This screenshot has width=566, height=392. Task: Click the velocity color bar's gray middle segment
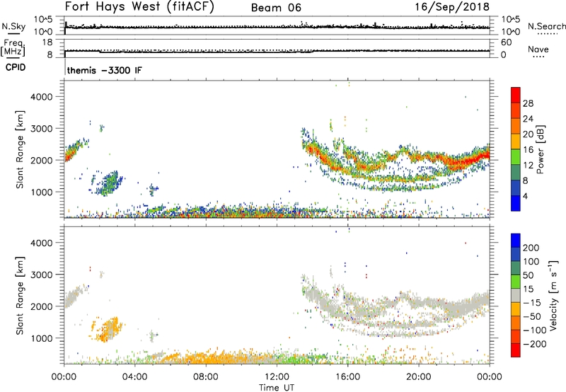pyautogui.click(x=516, y=296)
